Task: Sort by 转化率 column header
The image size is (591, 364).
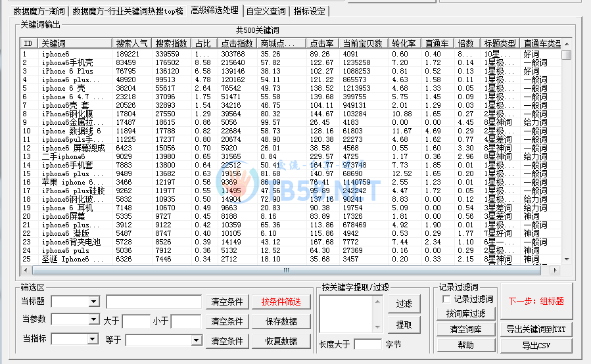Action: pyautogui.click(x=404, y=43)
